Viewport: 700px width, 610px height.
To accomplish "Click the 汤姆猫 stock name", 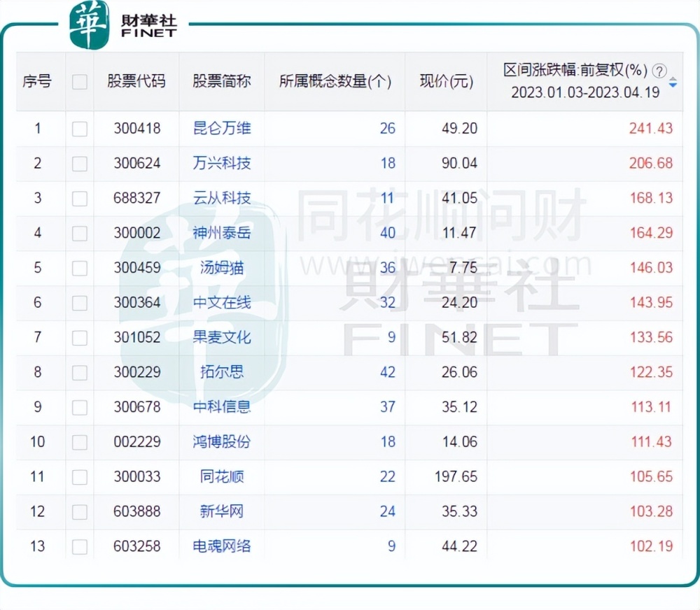I will [x=222, y=268].
